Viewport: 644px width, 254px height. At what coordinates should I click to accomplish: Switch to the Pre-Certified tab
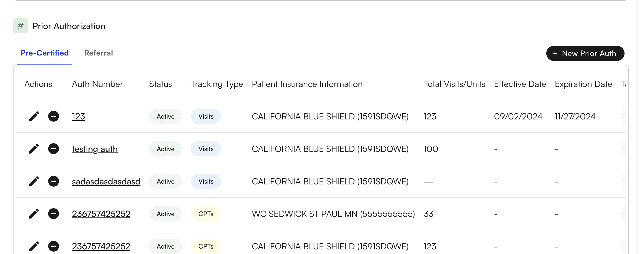(45, 53)
